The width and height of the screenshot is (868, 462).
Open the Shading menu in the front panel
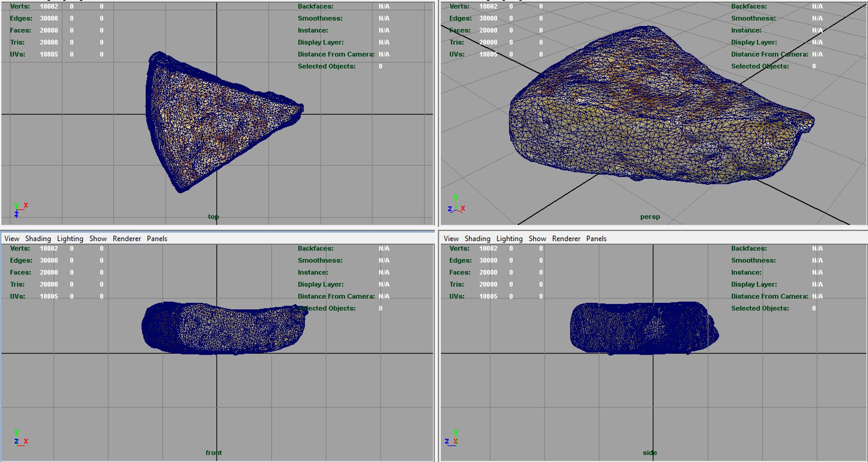[38, 238]
